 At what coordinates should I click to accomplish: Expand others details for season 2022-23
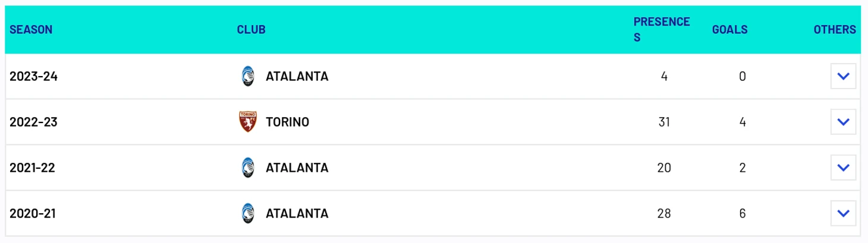(x=843, y=122)
